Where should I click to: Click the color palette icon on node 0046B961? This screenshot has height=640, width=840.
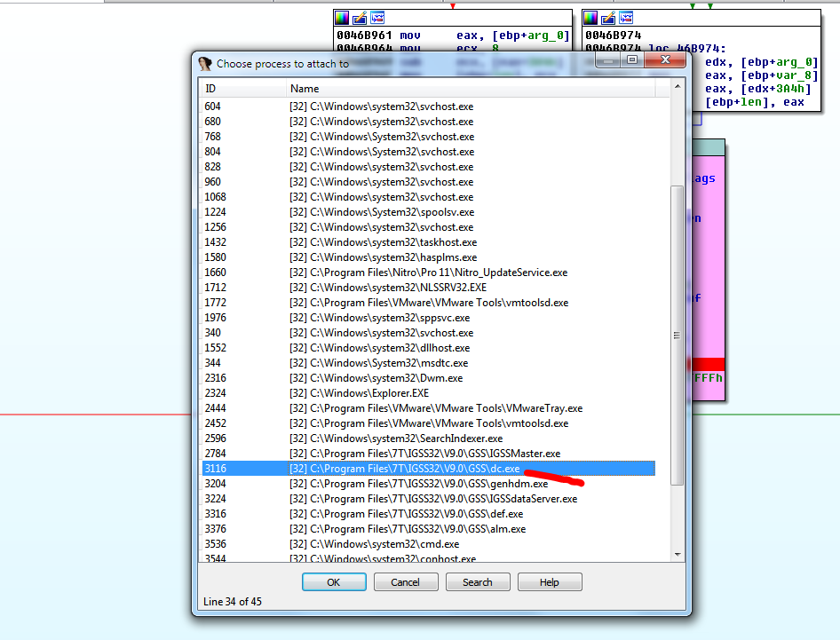click(342, 18)
